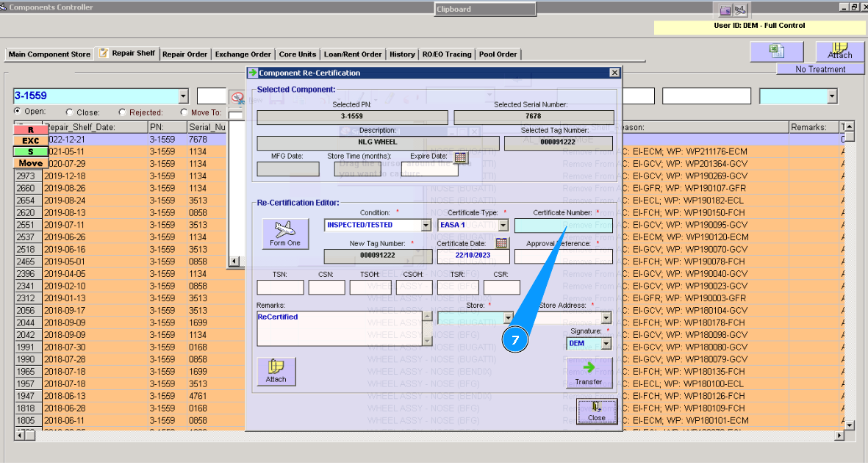Switch to the RO/EO Tracing tab

[x=447, y=54]
